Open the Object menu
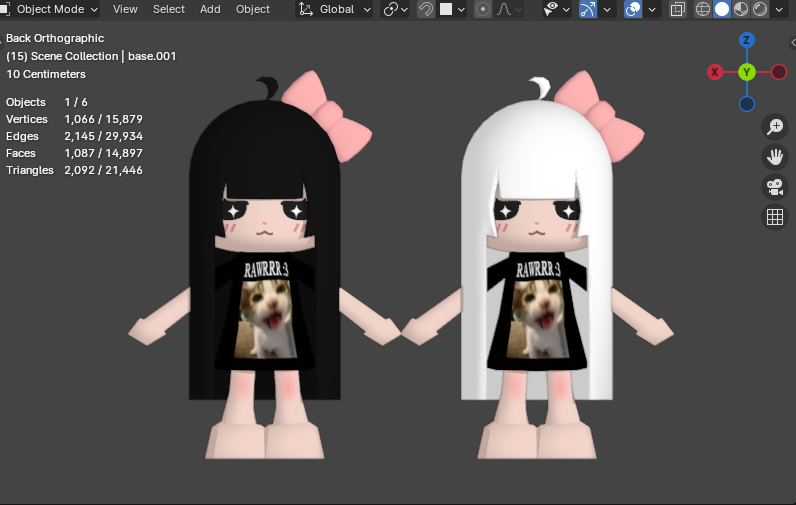 point(253,9)
